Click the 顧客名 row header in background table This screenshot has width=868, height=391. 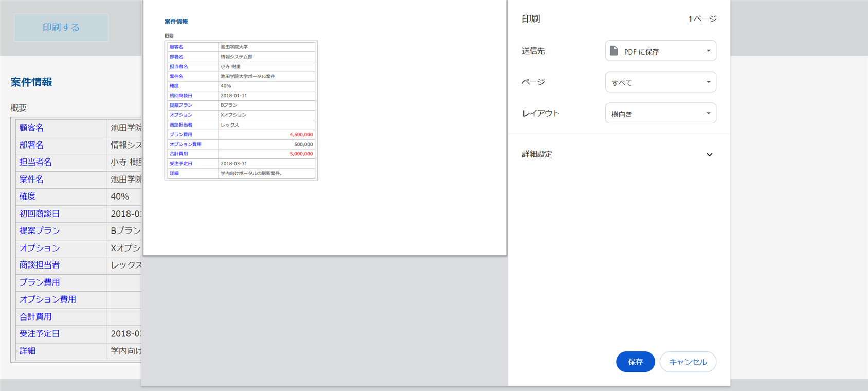(x=31, y=128)
